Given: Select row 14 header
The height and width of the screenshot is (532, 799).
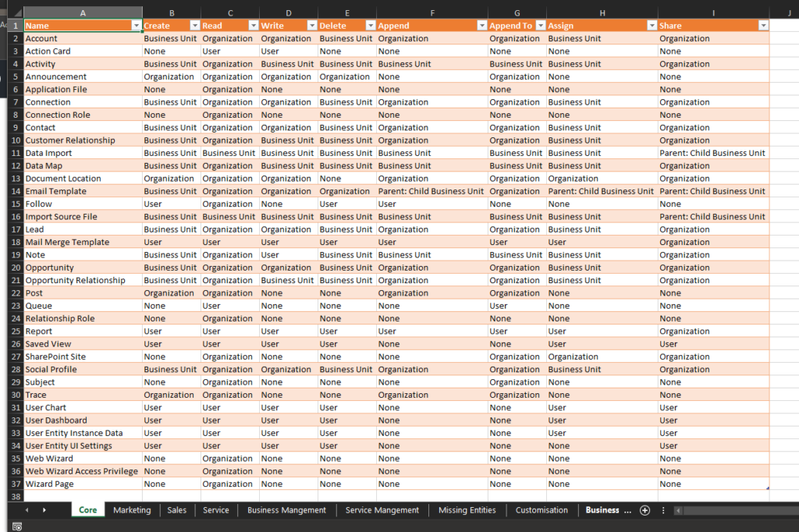Looking at the screenshot, I should click(16, 191).
